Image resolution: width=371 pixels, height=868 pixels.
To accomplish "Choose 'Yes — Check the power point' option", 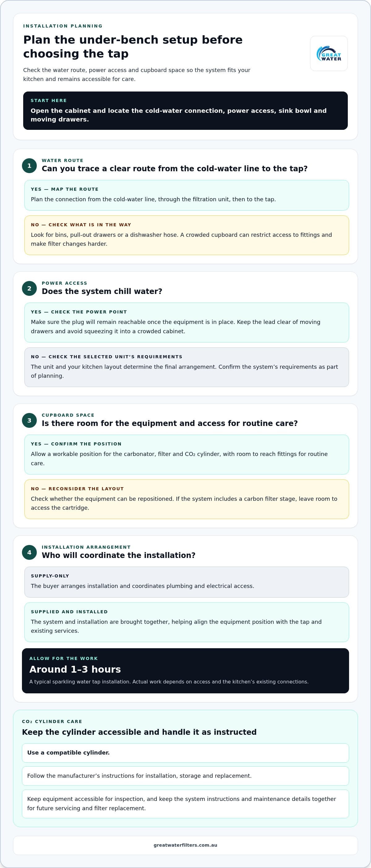I will tap(187, 322).
